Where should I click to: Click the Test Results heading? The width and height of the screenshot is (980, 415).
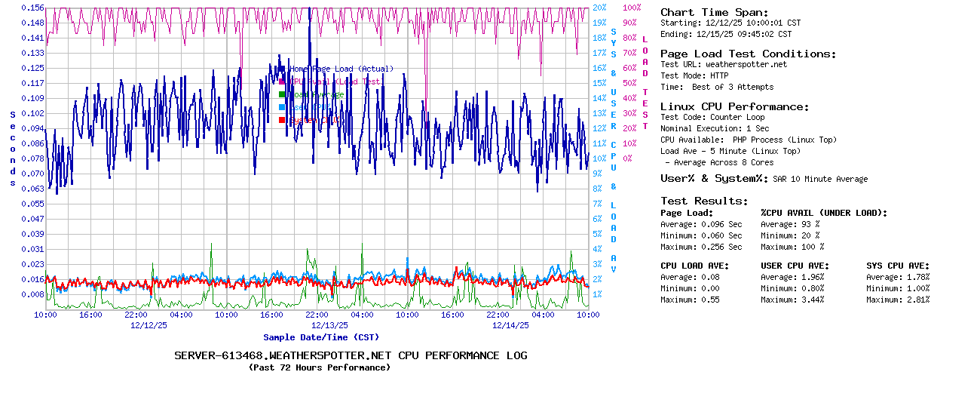tap(704, 201)
